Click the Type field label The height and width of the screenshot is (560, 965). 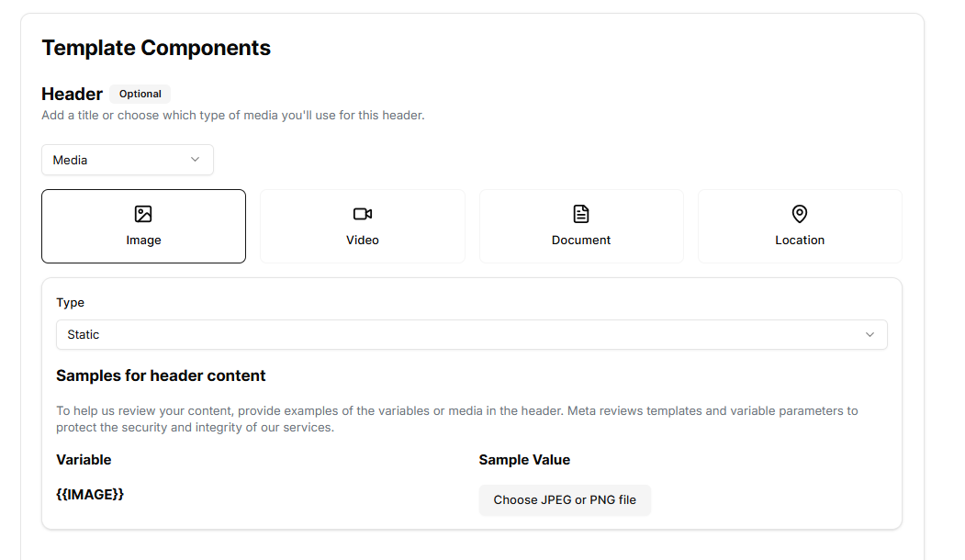[x=70, y=302]
